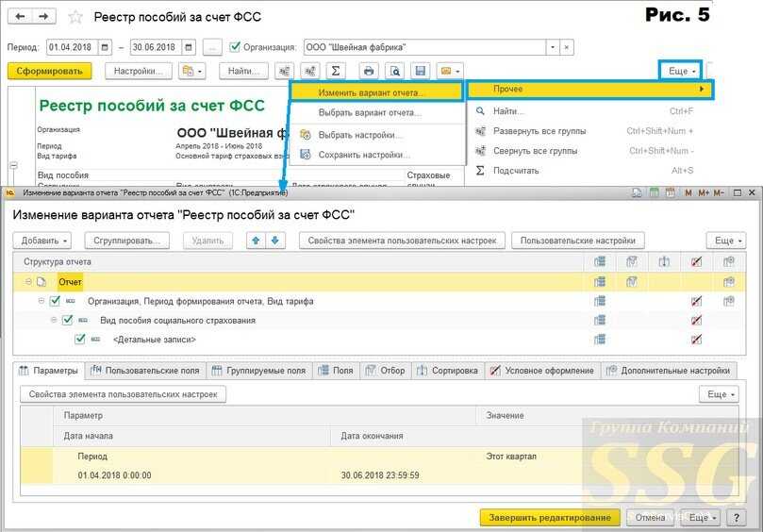Toggle the Организация checkbox
The height and width of the screenshot is (532, 763).
coord(235,47)
